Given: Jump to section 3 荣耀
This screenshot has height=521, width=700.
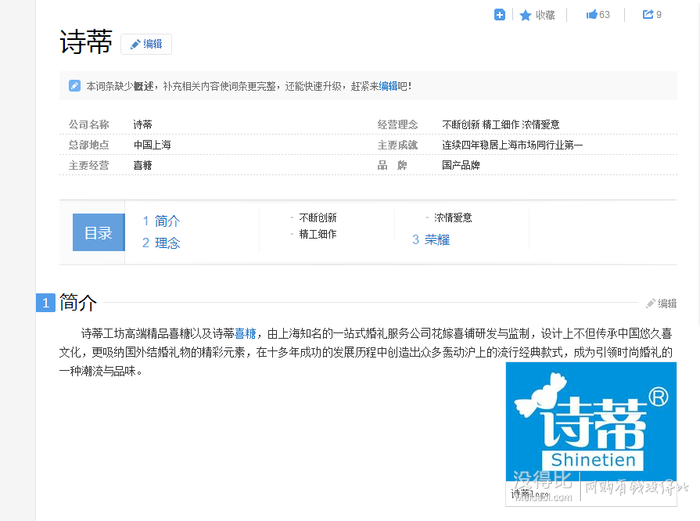Looking at the screenshot, I should point(431,240).
